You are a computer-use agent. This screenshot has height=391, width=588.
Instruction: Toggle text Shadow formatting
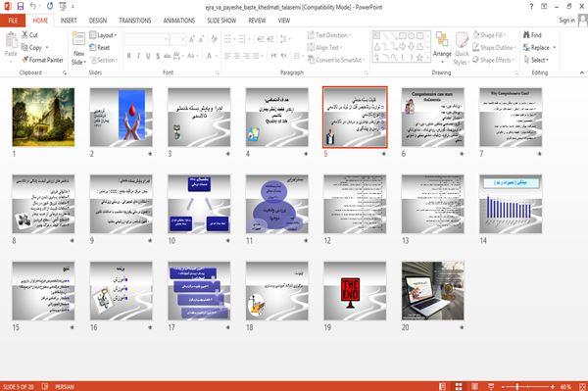[x=158, y=56]
